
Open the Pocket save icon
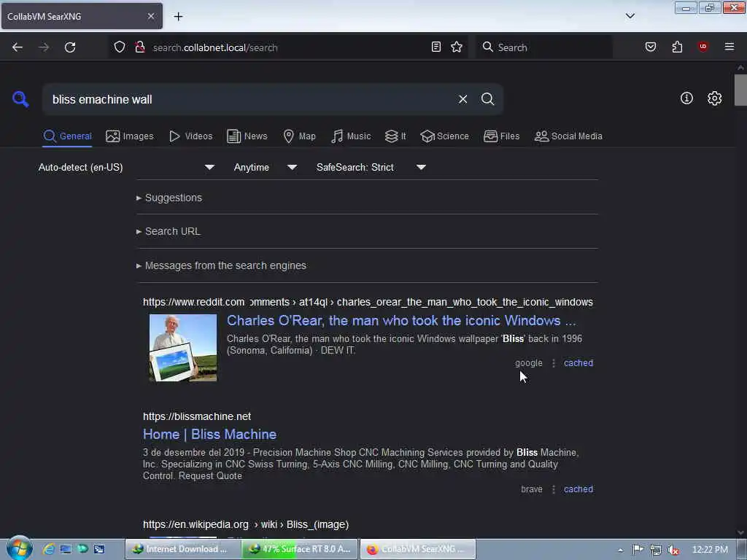pos(651,47)
